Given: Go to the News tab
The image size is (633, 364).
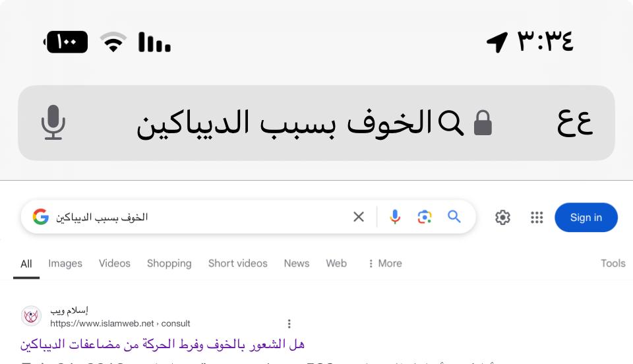Looking at the screenshot, I should point(297,264).
